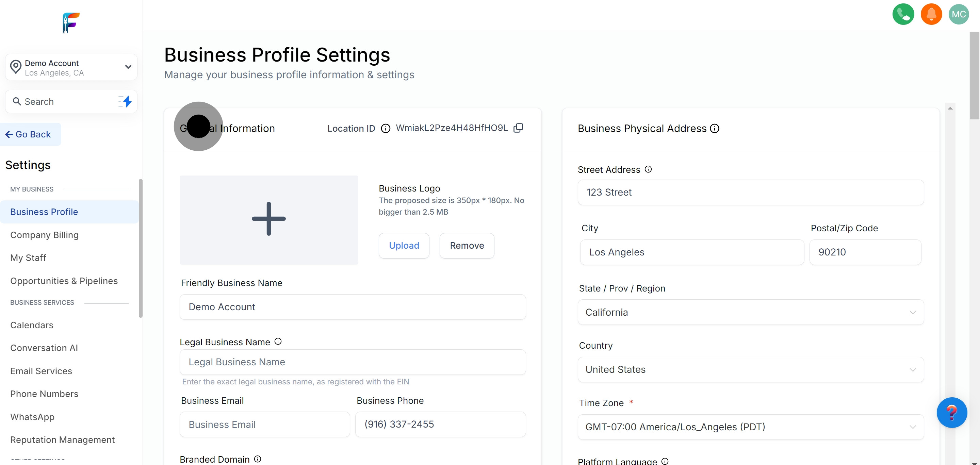
Task: Click the Friendly Business Name field
Action: point(352,307)
